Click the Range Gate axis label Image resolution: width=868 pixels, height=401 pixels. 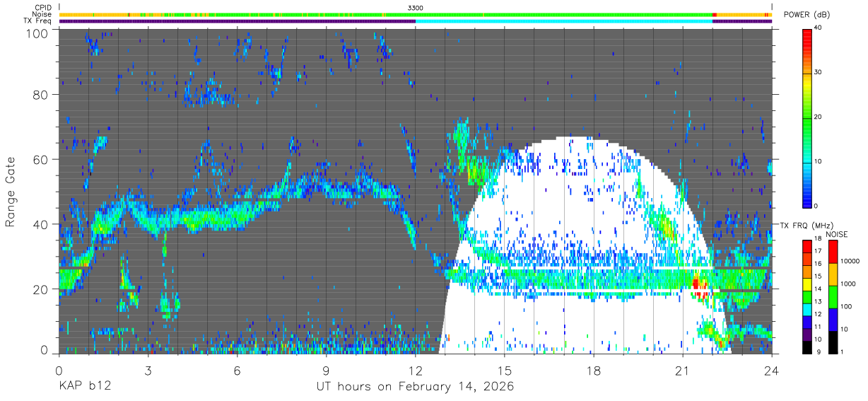11,192
